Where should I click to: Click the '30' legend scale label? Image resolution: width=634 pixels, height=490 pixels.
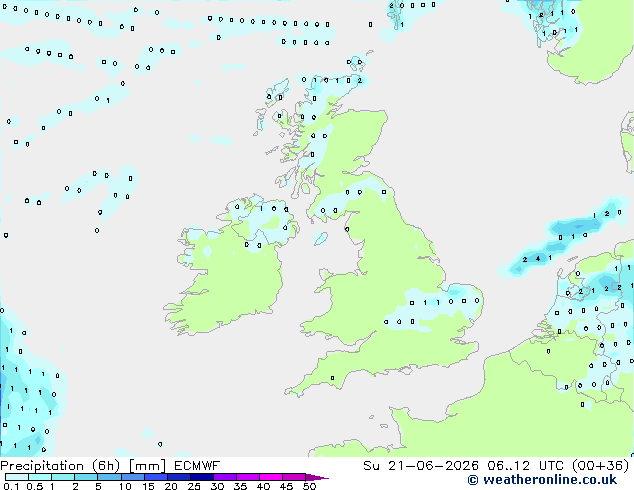coord(217,486)
